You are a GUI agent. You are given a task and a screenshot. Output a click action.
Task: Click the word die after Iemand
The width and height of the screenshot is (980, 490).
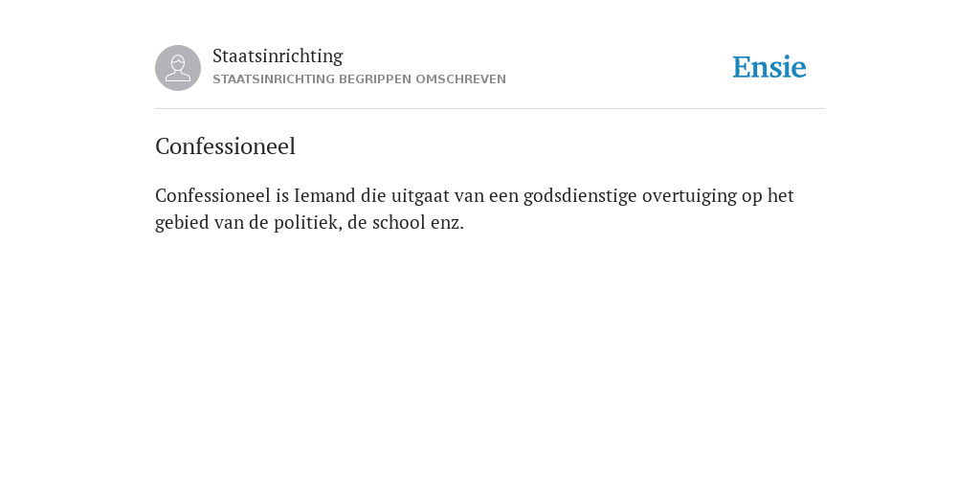[x=373, y=195]
